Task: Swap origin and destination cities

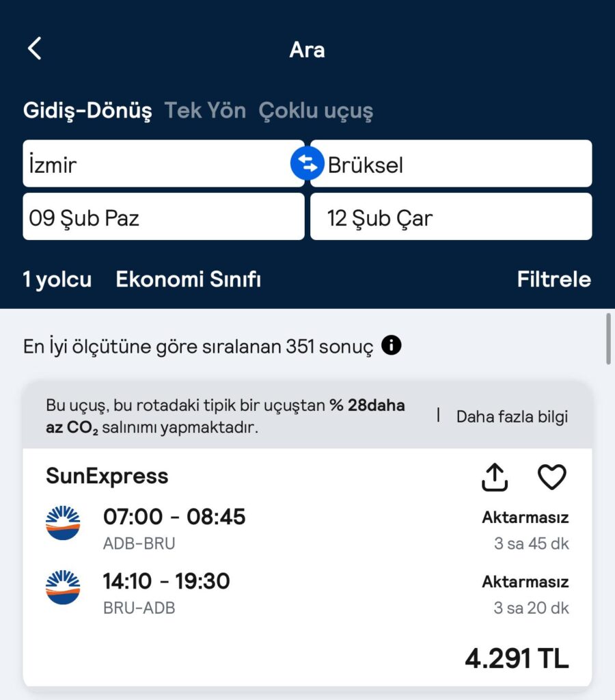Action: (307, 164)
